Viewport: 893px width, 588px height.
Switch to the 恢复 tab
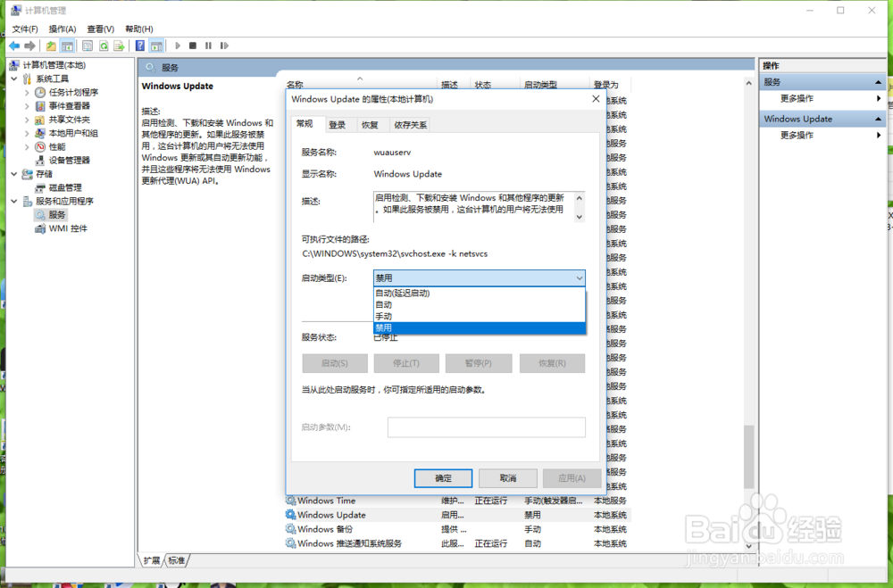[x=371, y=125]
